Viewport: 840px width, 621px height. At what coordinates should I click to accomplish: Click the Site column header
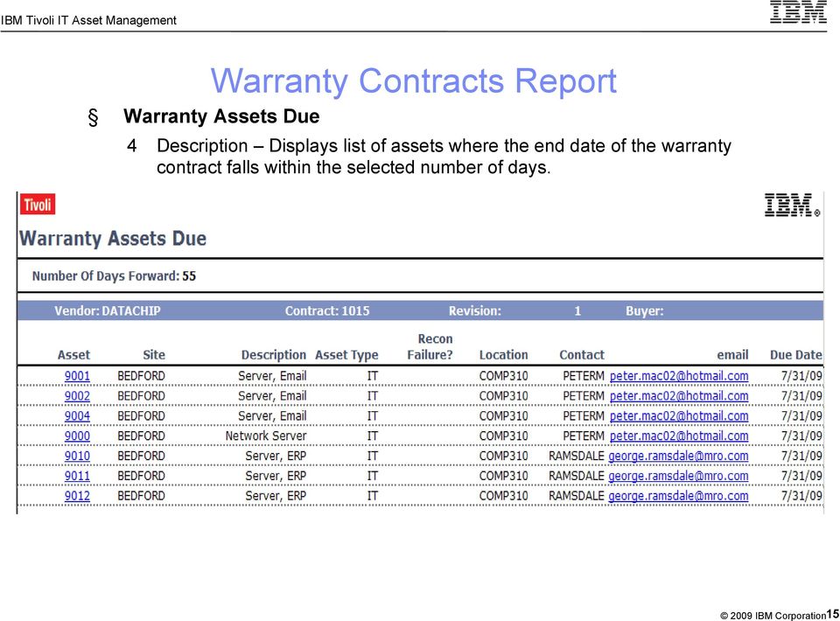[x=154, y=355]
